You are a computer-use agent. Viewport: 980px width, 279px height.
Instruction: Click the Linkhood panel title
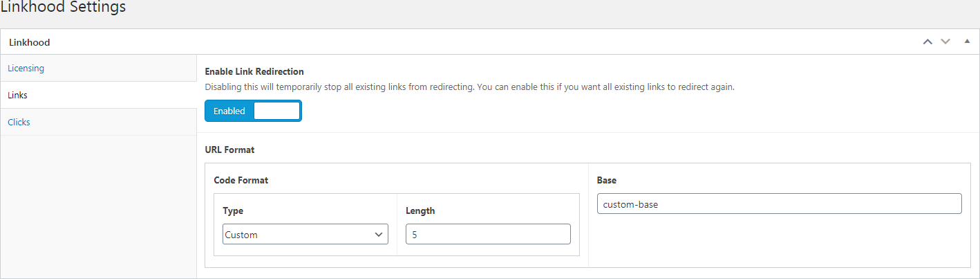(x=30, y=42)
